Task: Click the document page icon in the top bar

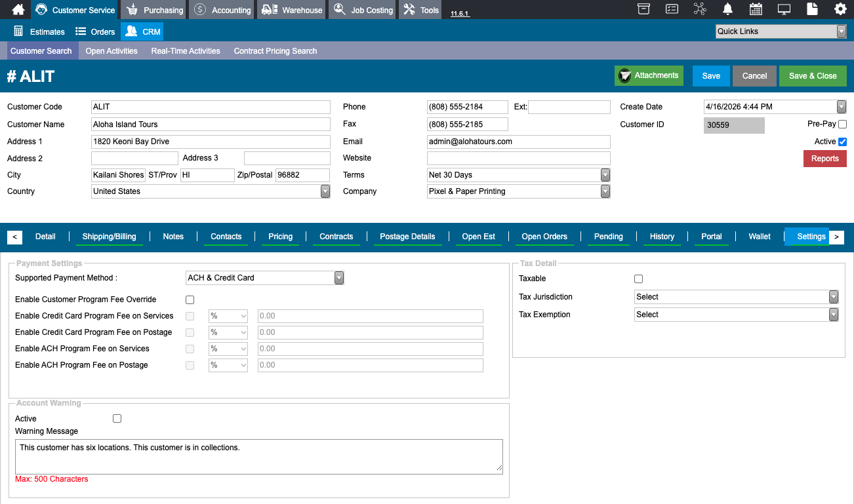Action: coord(812,9)
